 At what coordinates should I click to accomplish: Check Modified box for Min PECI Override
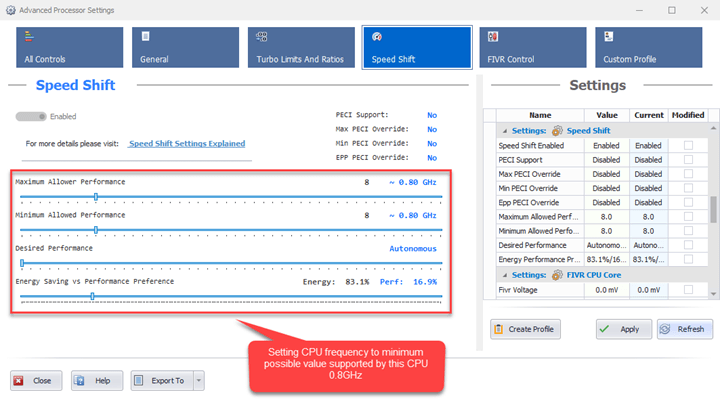coord(688,188)
